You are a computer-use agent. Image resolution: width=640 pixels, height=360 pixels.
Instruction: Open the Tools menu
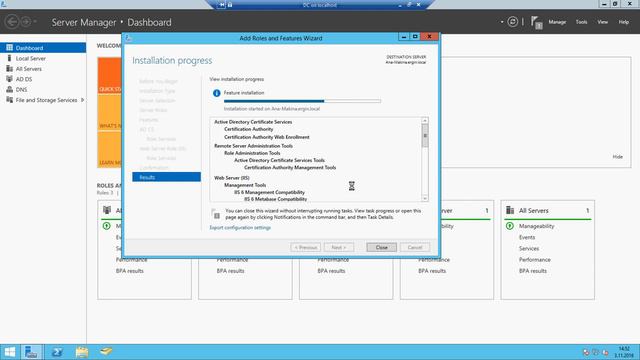pos(581,22)
